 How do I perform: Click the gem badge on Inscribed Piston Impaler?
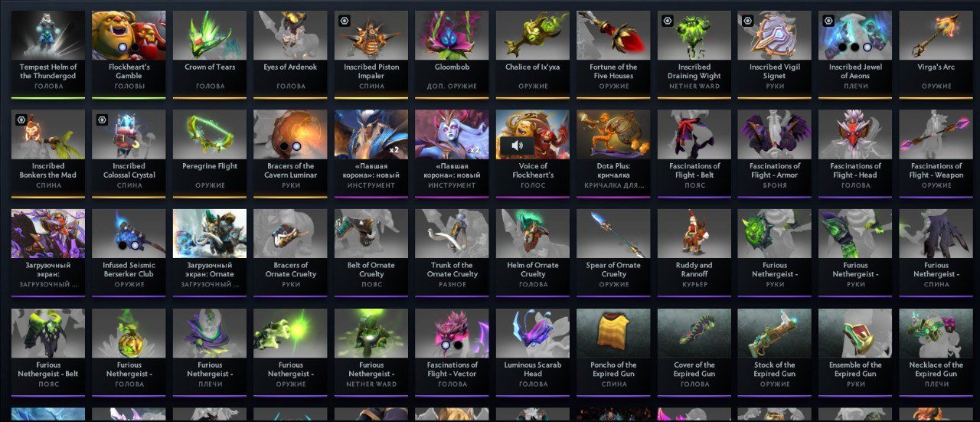[345, 21]
